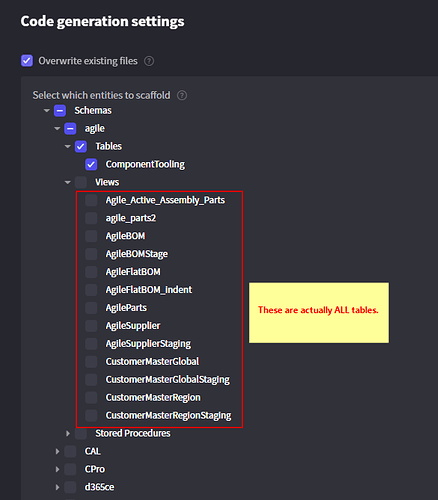The image size is (438, 500).
Task: Uncheck Overwrite existing files checkbox
Action: (27, 61)
